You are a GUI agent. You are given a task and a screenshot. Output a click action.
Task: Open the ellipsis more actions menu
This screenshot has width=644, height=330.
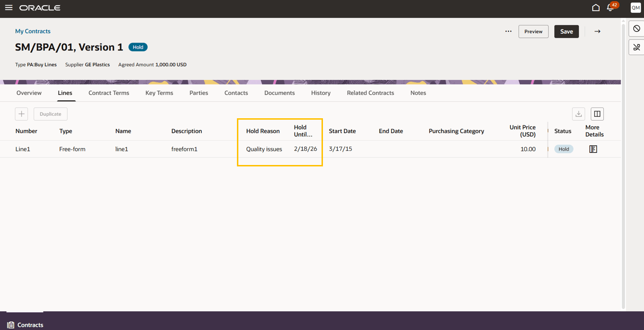[508, 31]
